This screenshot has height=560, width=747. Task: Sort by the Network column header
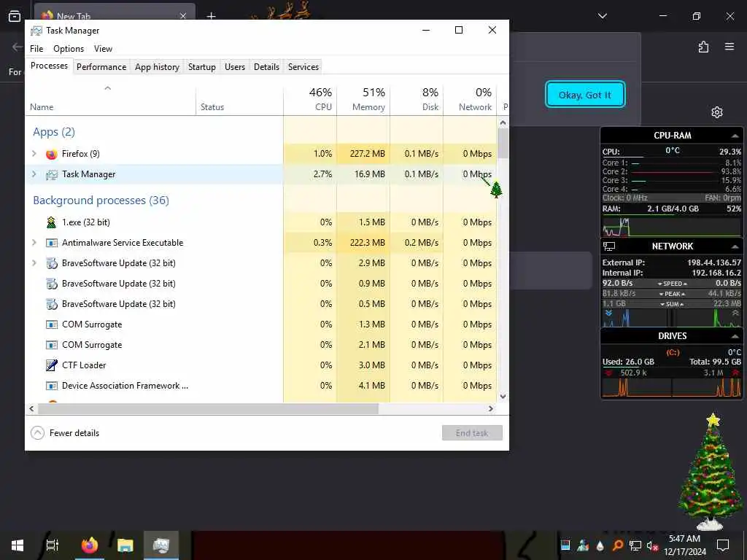(471, 101)
